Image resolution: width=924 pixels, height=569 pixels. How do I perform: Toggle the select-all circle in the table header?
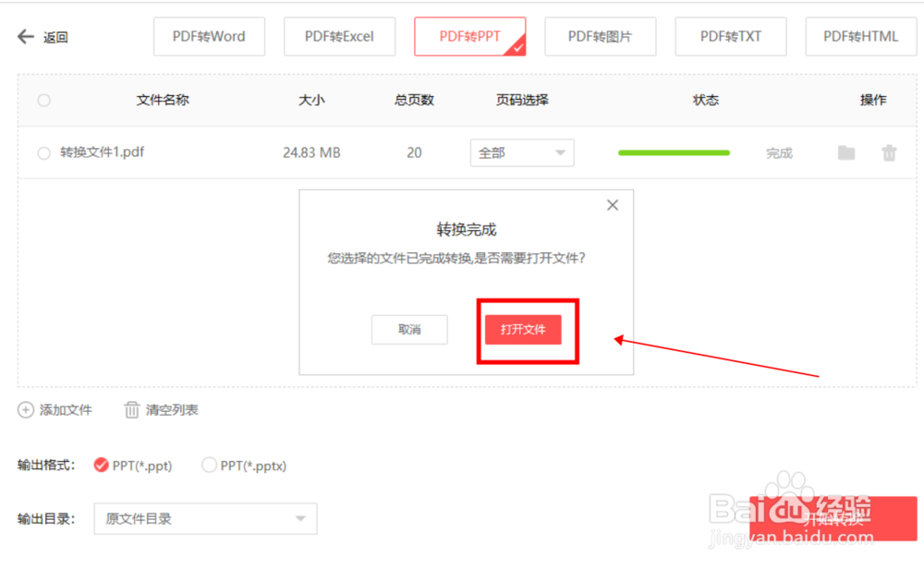(43, 100)
